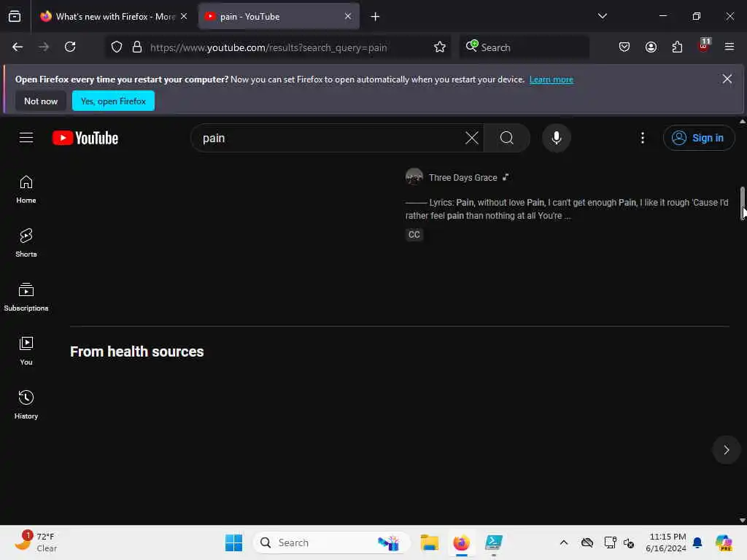Click the CC closed captions badge
This screenshot has width=747, height=560.
pos(414,234)
